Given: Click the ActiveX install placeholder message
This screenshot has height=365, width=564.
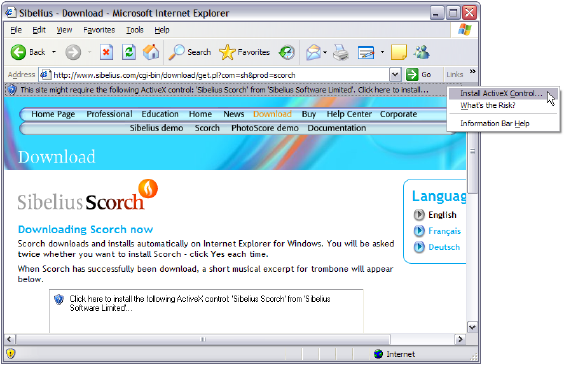Looking at the screenshot, I should (x=200, y=304).
